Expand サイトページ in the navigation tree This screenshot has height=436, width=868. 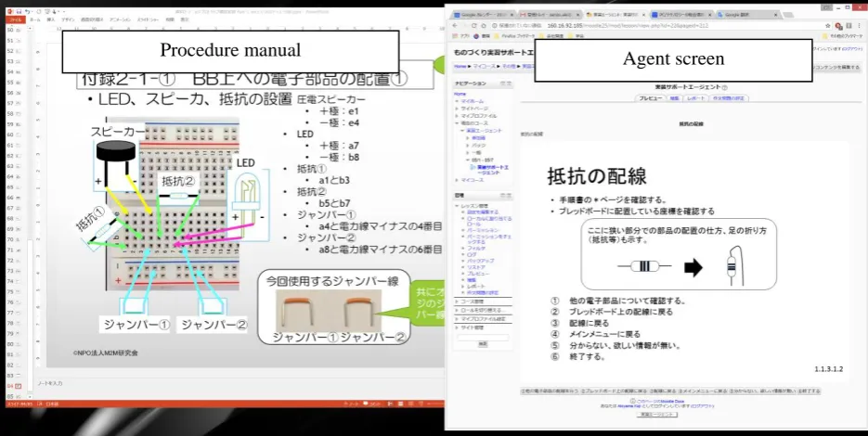pos(457,109)
